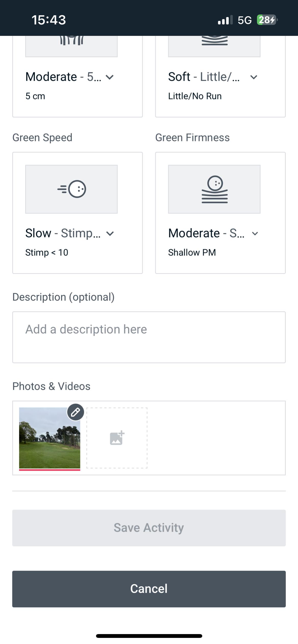Focus the description text field
The image size is (298, 644).
pos(149,337)
